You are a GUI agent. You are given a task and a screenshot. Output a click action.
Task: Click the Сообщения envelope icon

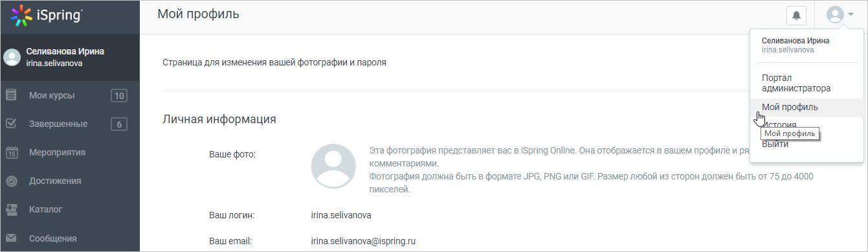click(x=11, y=238)
